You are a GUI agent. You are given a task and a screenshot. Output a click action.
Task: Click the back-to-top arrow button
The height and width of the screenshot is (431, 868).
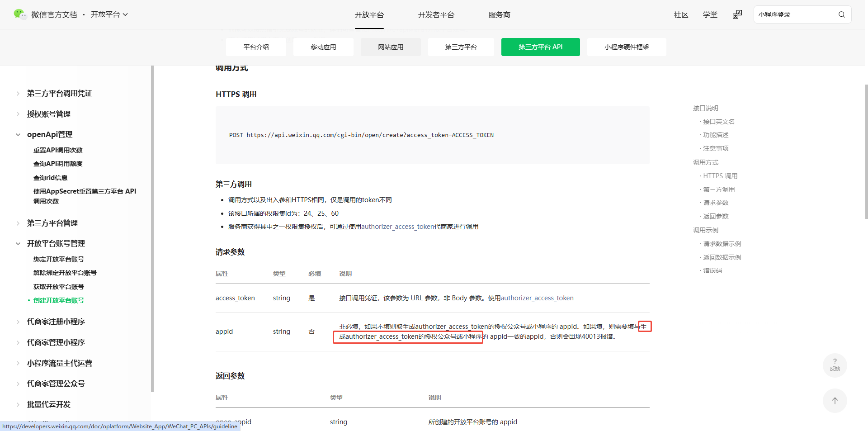[x=835, y=401]
